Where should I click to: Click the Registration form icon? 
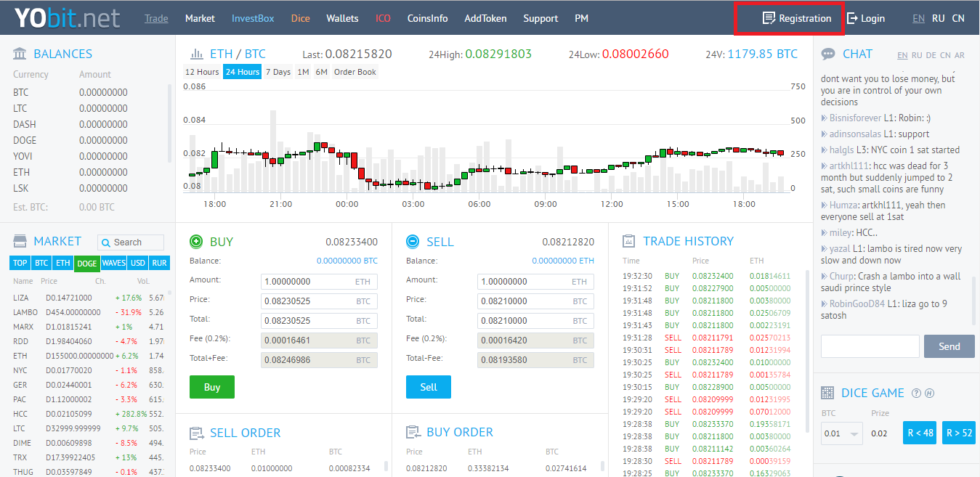[x=769, y=18]
